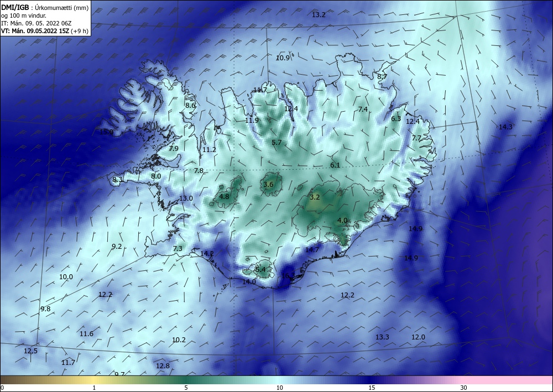Click the 11.9 value in north Iceland
Screen dimensions: 553x392
(x=252, y=121)
